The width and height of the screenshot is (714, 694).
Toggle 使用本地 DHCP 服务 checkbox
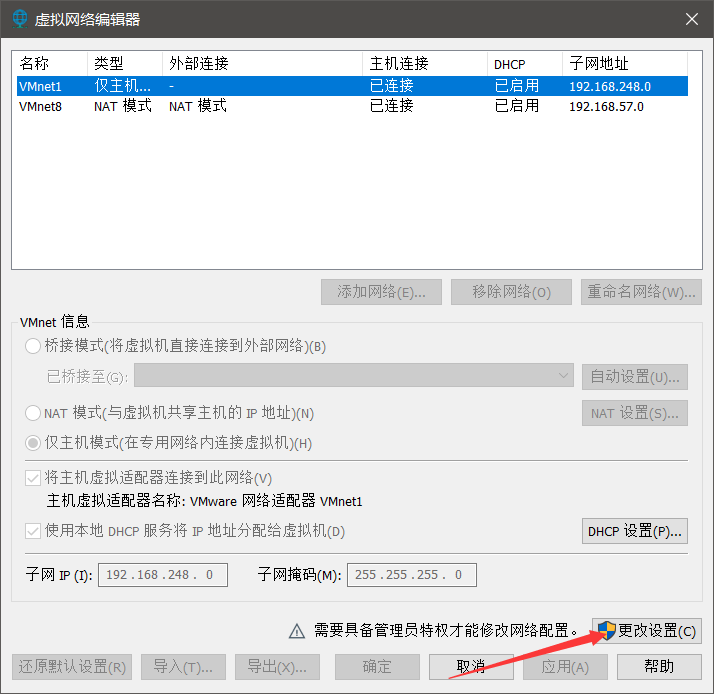point(33,531)
